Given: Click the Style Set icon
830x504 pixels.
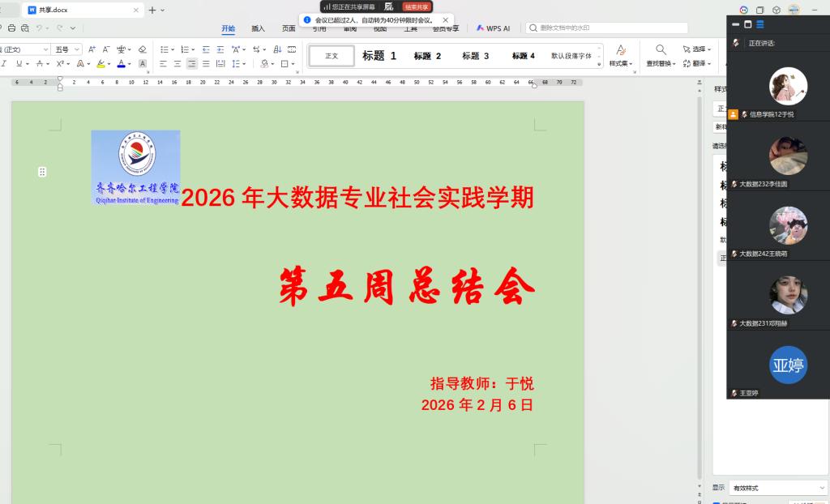Looking at the screenshot, I should tap(620, 55).
